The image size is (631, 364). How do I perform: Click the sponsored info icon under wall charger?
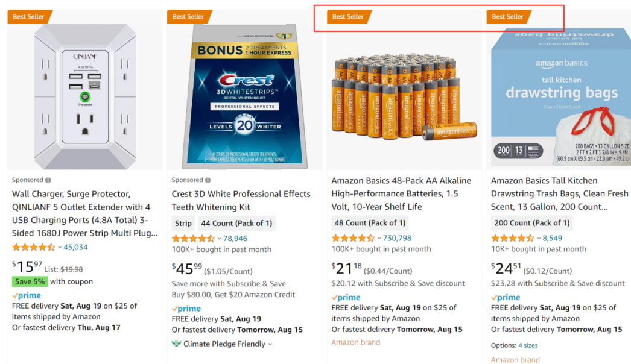pos(48,180)
